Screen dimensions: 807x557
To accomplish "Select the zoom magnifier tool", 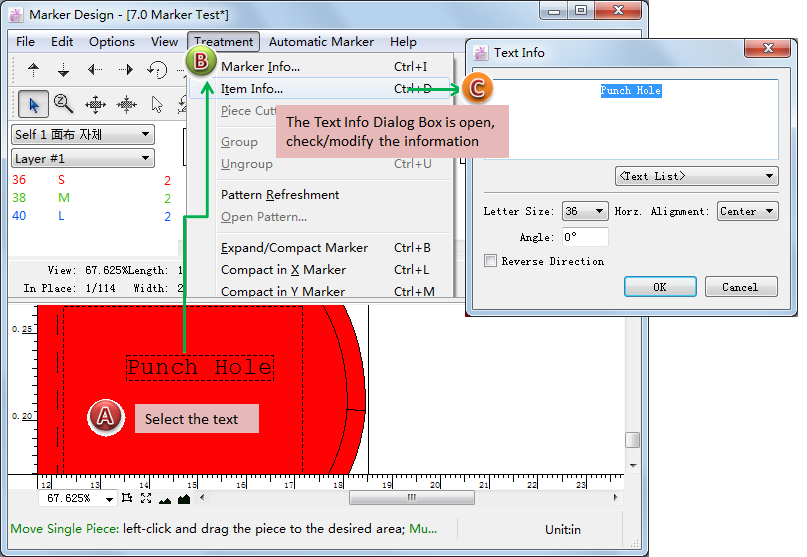I will (x=63, y=103).
